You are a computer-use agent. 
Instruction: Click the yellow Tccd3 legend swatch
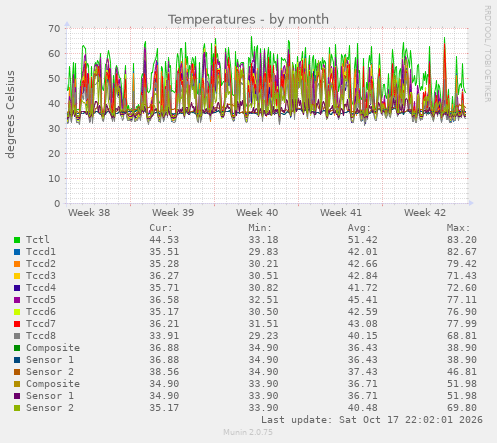17,276
